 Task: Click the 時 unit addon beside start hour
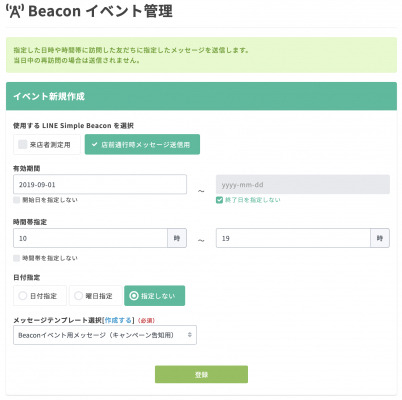(x=177, y=238)
